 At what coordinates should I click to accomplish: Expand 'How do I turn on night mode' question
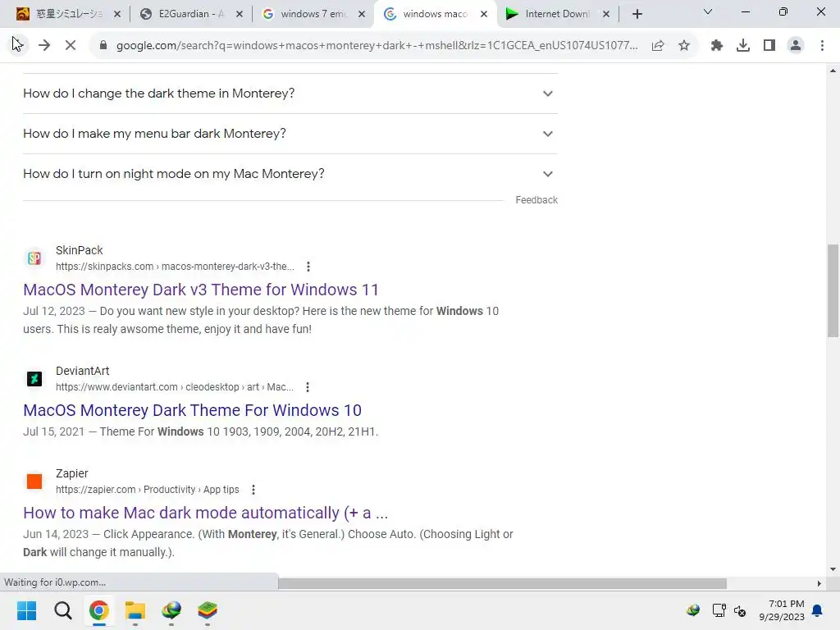tap(290, 174)
